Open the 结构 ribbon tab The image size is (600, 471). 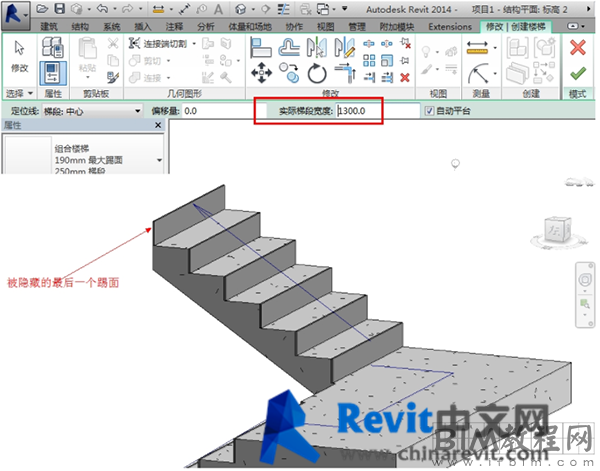(80, 26)
